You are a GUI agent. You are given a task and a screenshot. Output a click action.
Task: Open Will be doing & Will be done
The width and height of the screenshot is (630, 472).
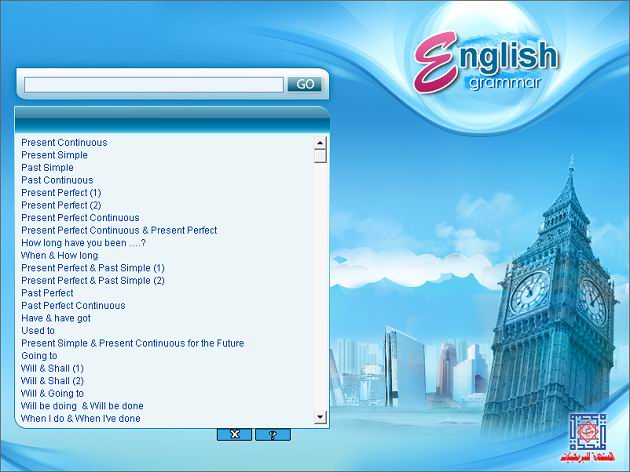(82, 406)
